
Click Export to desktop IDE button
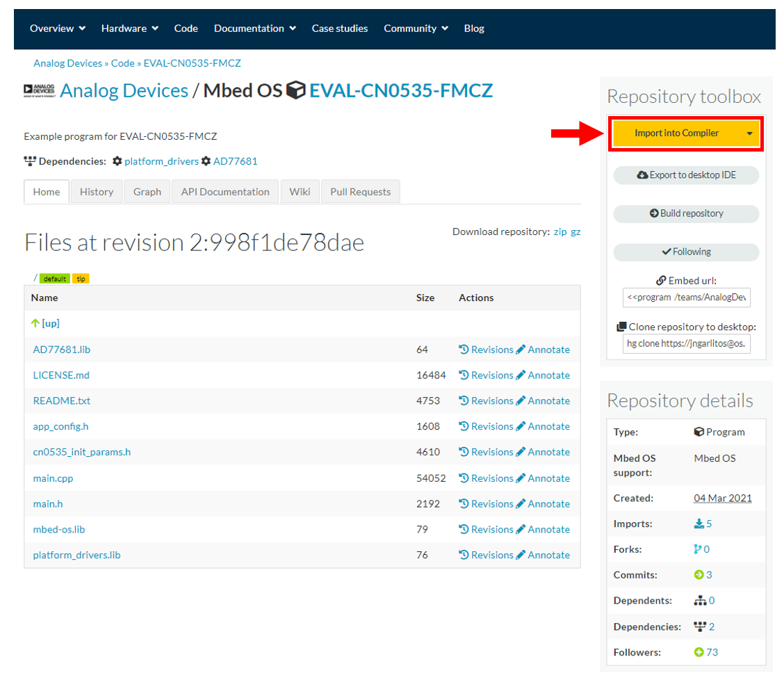(686, 175)
